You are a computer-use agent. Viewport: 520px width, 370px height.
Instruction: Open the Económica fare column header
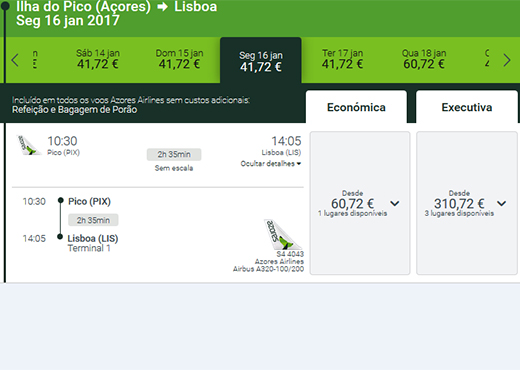coord(356,107)
